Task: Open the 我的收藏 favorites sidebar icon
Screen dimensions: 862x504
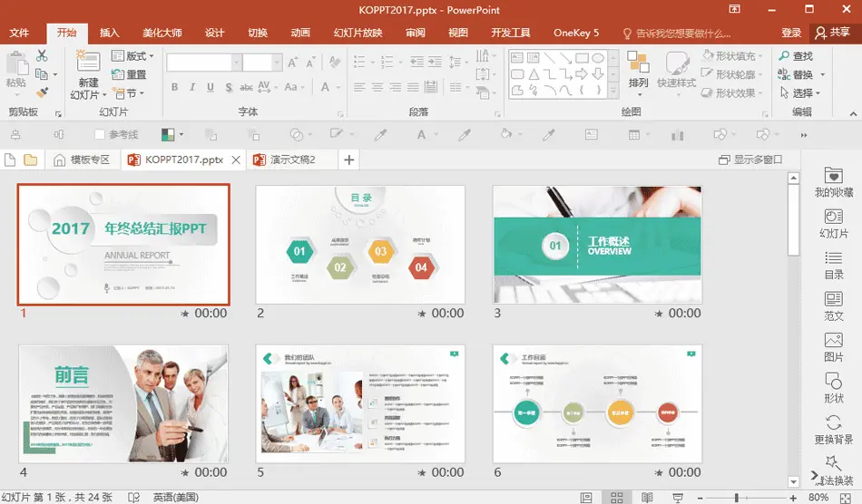Action: point(833,175)
